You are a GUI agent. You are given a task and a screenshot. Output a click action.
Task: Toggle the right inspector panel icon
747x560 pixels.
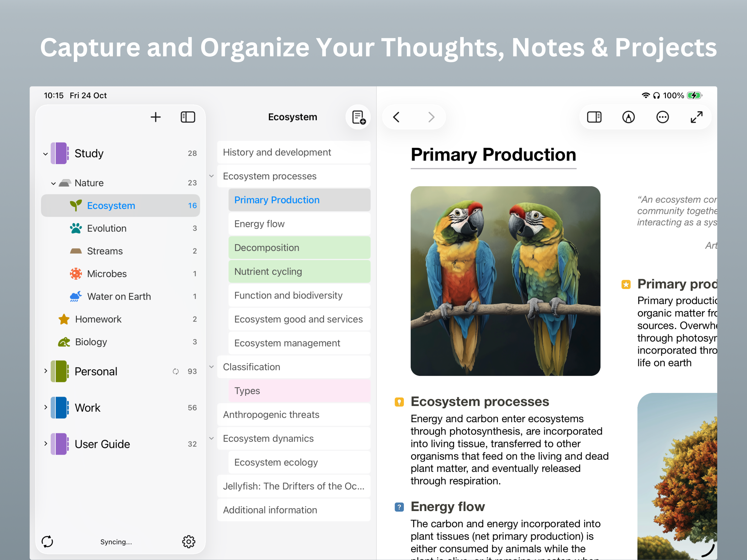tap(594, 117)
